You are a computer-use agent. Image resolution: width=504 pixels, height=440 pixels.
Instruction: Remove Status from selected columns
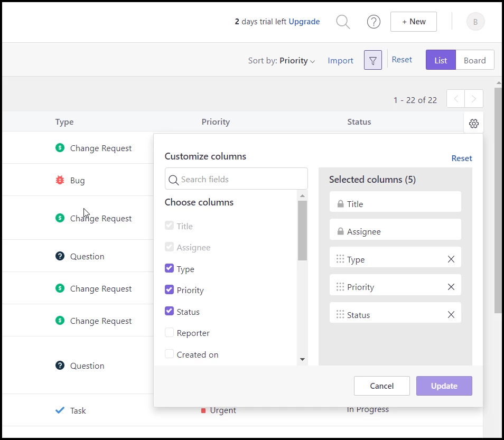[x=451, y=315]
